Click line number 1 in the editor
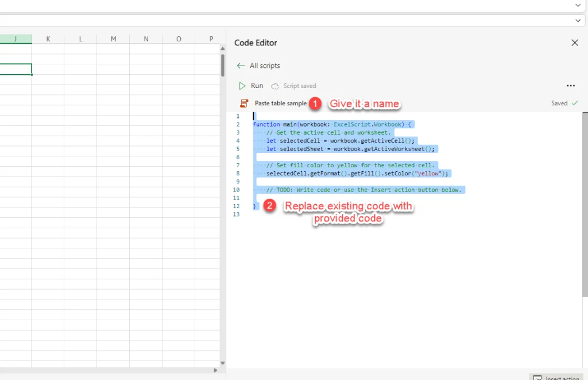The height and width of the screenshot is (380, 588). tap(238, 116)
